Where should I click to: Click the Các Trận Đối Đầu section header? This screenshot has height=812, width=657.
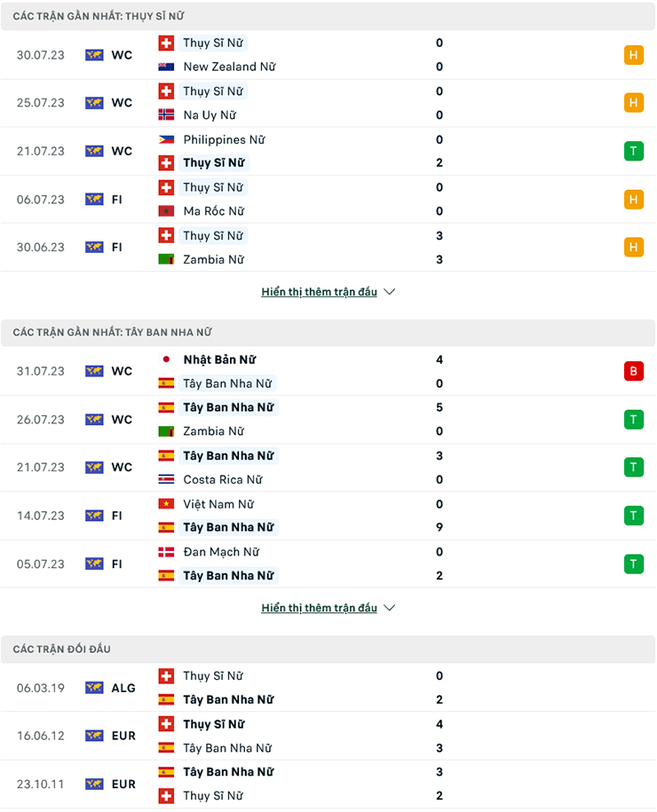[62, 650]
